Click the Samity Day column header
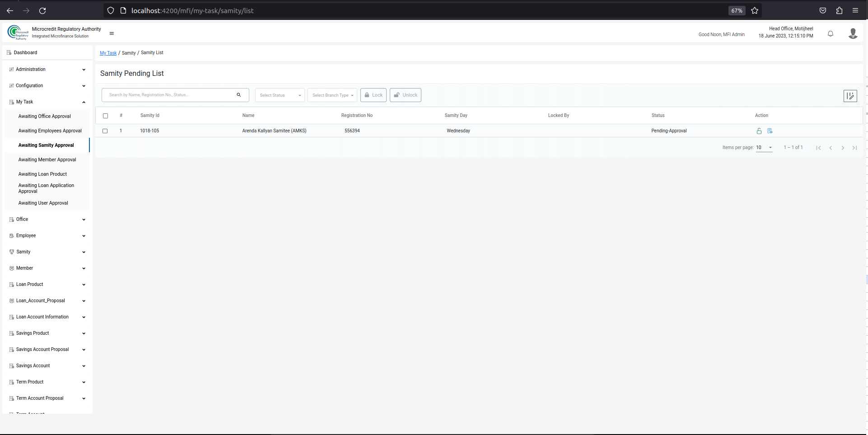868x435 pixels. (x=456, y=116)
